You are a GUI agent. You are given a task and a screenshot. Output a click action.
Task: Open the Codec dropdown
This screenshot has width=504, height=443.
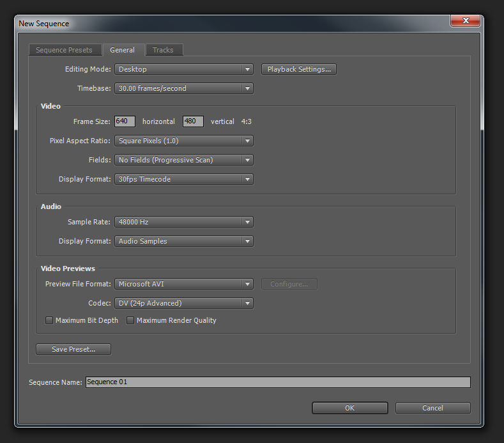(x=184, y=303)
